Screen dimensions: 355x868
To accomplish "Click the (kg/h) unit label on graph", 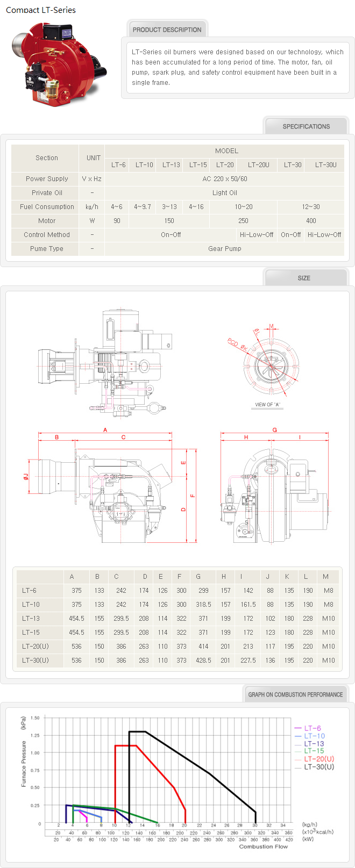I will 310,825.
